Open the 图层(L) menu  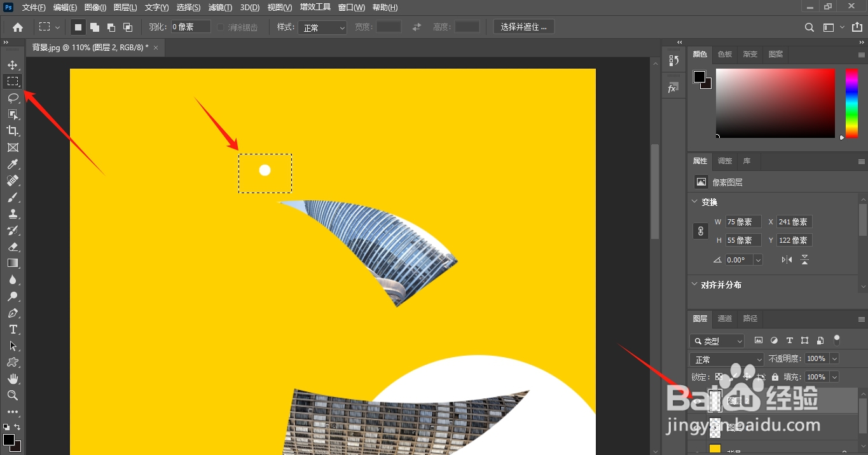[x=125, y=8]
